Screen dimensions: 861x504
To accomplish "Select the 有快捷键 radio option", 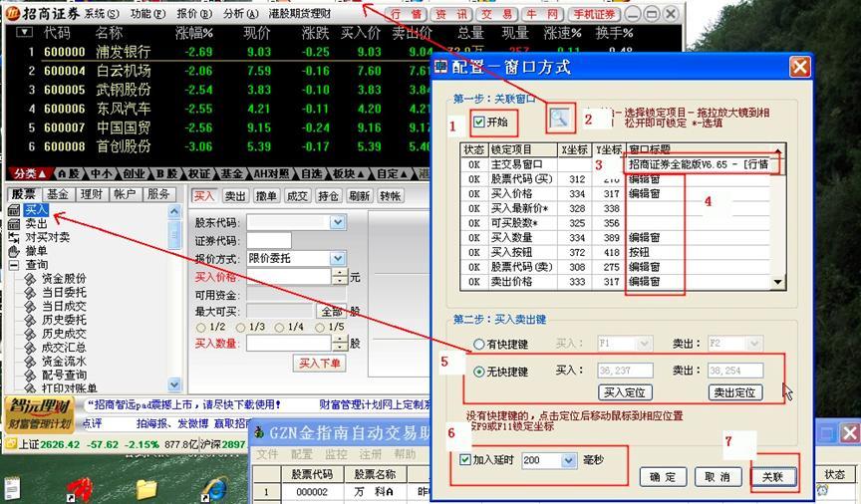I will coord(478,345).
